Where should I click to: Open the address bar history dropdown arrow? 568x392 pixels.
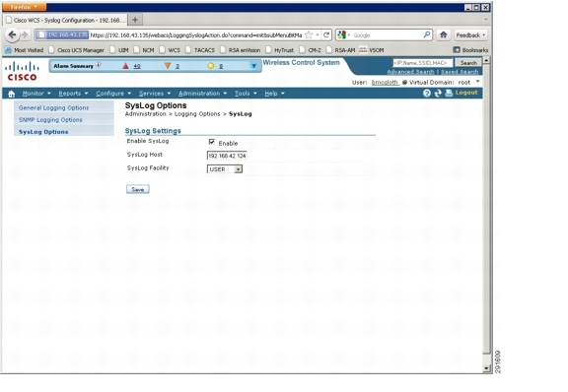(x=318, y=34)
